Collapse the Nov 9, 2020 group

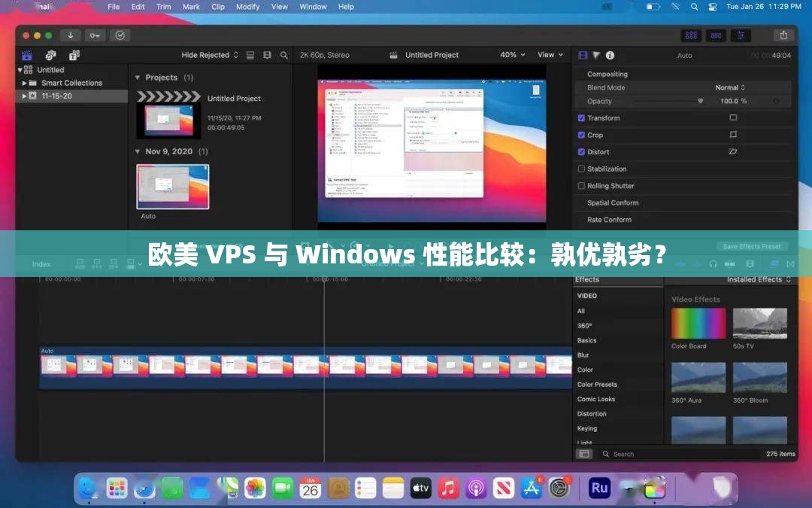click(138, 151)
